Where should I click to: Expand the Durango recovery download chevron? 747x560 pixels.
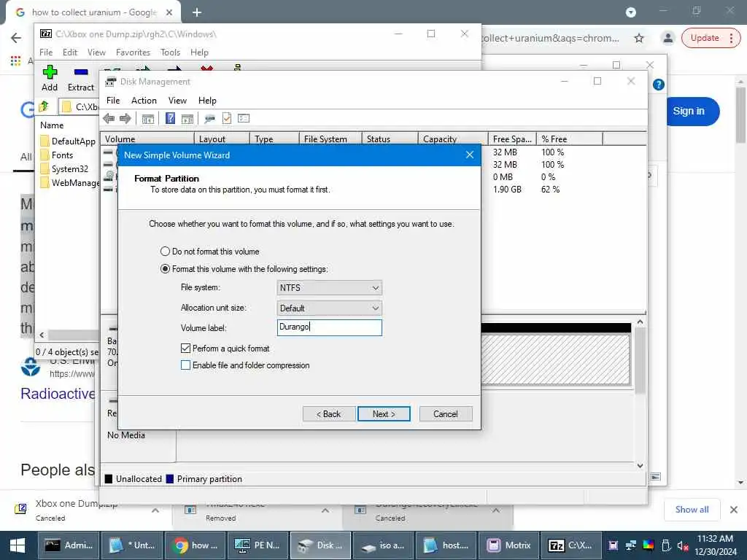496,510
